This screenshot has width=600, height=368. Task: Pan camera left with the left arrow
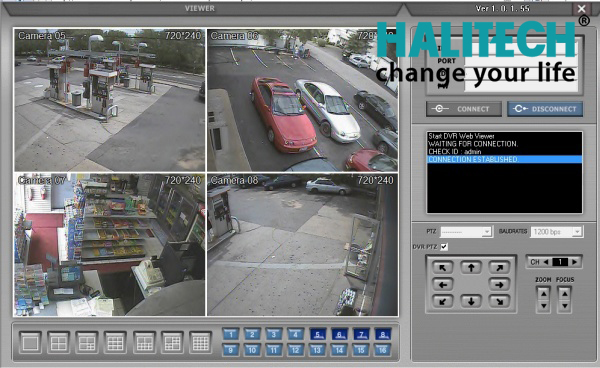(443, 285)
